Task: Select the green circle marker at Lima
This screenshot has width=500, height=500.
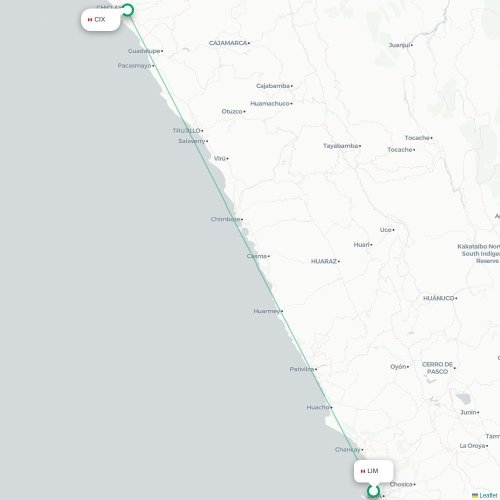Action: [373, 491]
